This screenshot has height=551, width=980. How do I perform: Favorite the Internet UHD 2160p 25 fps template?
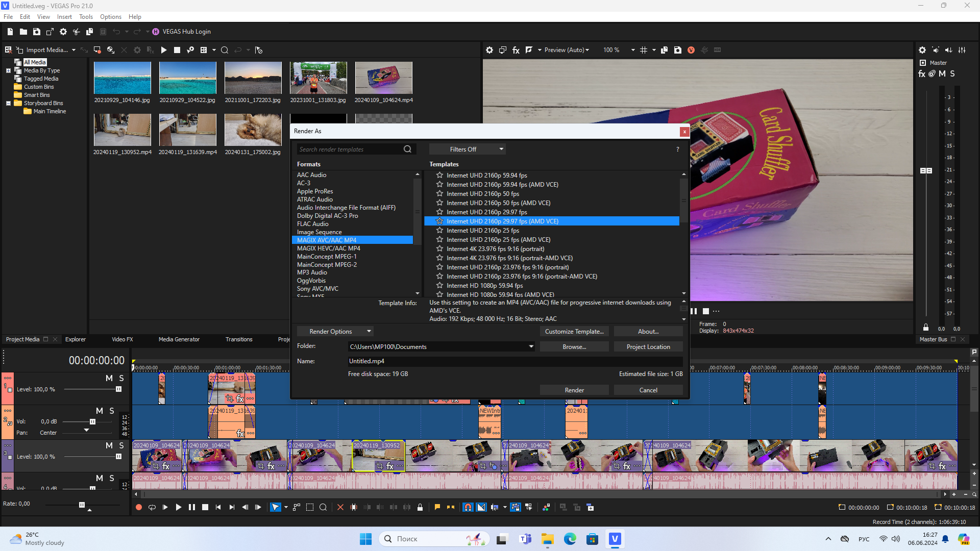(439, 231)
